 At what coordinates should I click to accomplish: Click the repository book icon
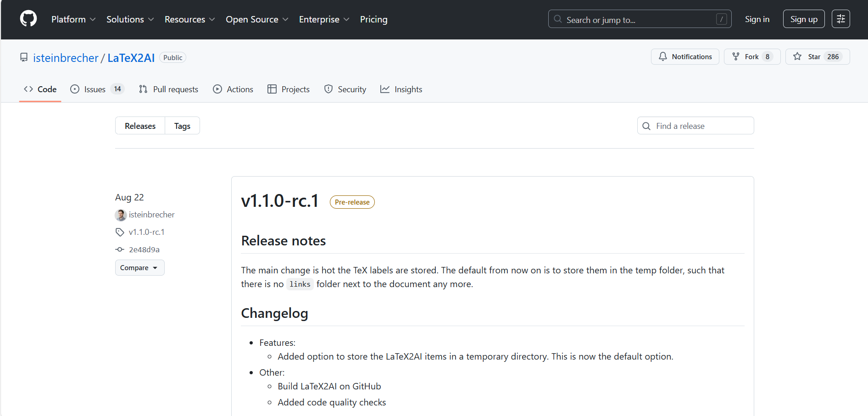point(24,57)
